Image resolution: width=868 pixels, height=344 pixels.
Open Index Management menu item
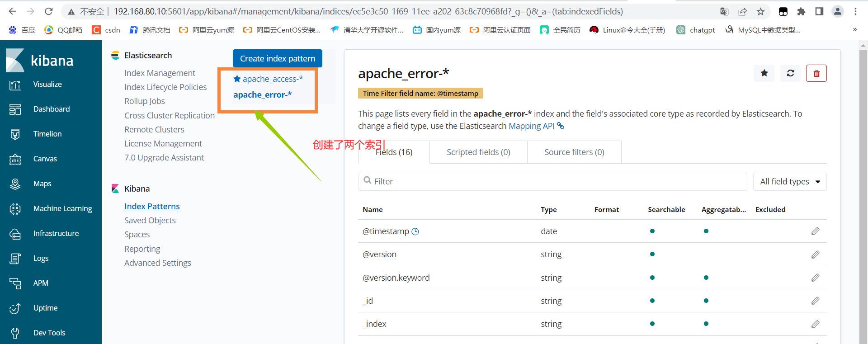(x=160, y=73)
